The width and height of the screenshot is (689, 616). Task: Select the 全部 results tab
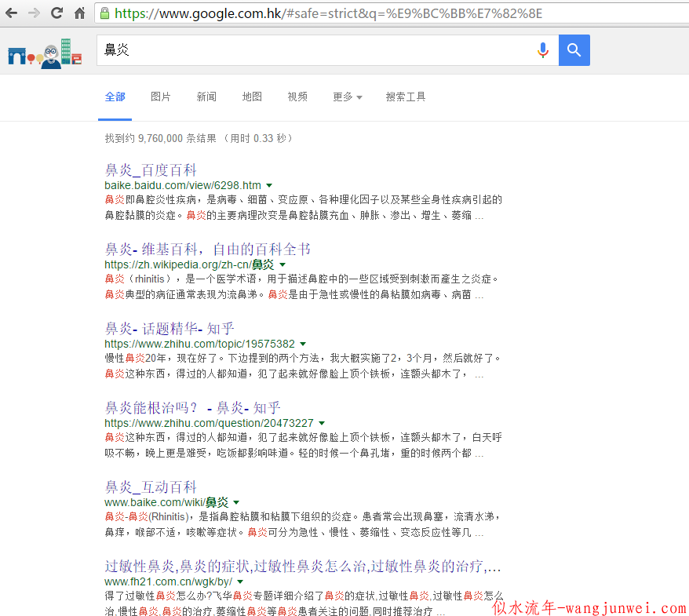(x=115, y=97)
